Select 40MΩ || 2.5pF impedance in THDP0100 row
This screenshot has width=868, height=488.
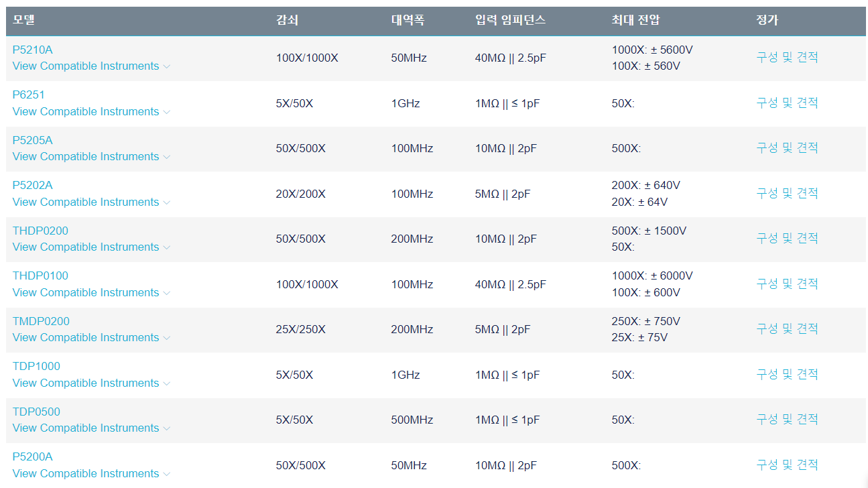511,284
